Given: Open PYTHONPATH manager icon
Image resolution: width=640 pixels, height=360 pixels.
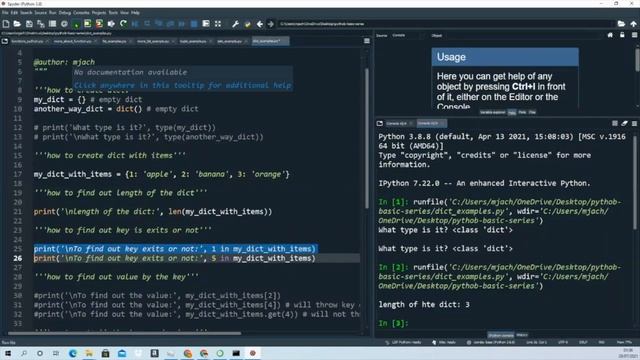Looking at the screenshot, I should click(x=247, y=24).
